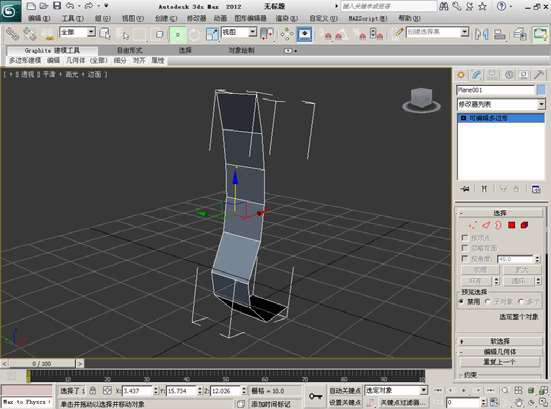Image resolution: width=551 pixels, height=409 pixels.
Task: Open the Modify panel tab
Action: tap(476, 75)
